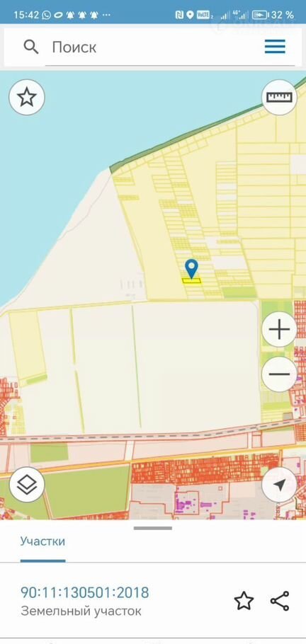Click the Земельный участок description
The width and height of the screenshot is (306, 644).
81,611
